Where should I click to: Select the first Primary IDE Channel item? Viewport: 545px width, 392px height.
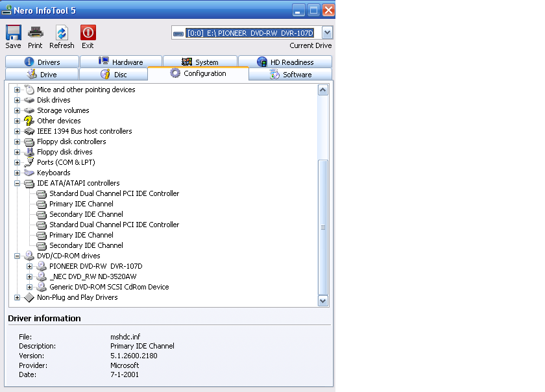[81, 204]
